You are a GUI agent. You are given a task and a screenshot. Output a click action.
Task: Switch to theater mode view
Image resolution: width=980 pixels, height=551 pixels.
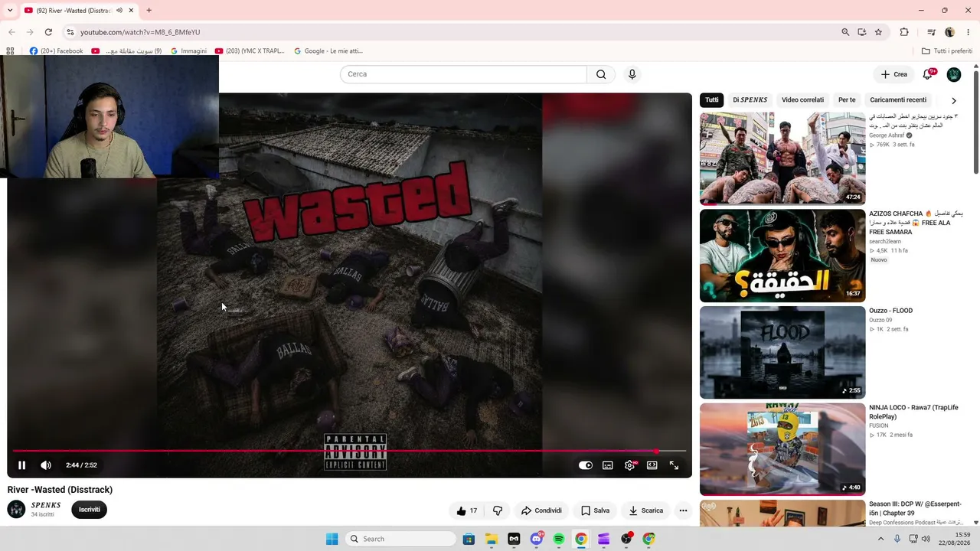[652, 465]
